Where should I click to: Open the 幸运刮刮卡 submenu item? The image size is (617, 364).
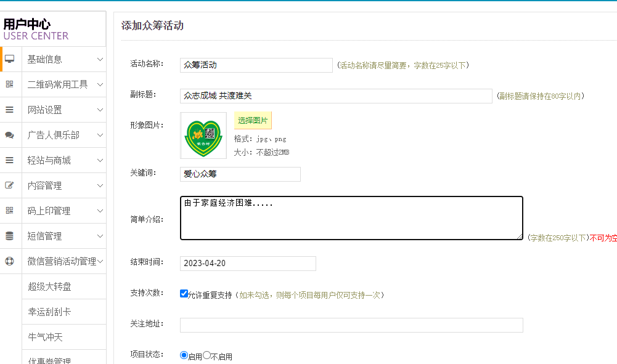[49, 312]
